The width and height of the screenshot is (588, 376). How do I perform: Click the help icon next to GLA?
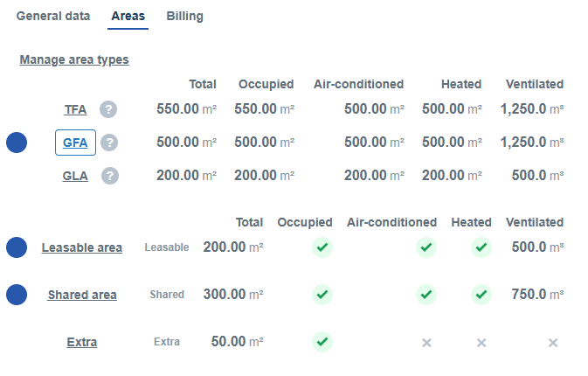(x=110, y=176)
